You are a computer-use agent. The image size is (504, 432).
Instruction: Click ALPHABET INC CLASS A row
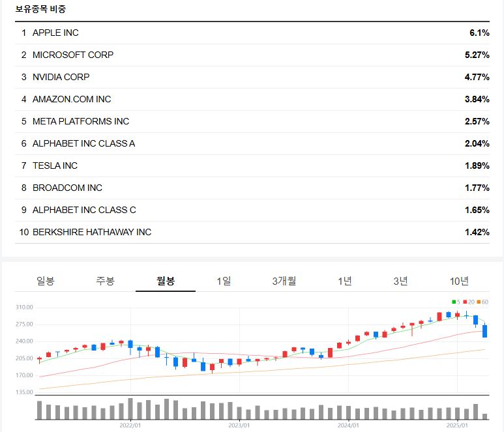click(x=252, y=143)
